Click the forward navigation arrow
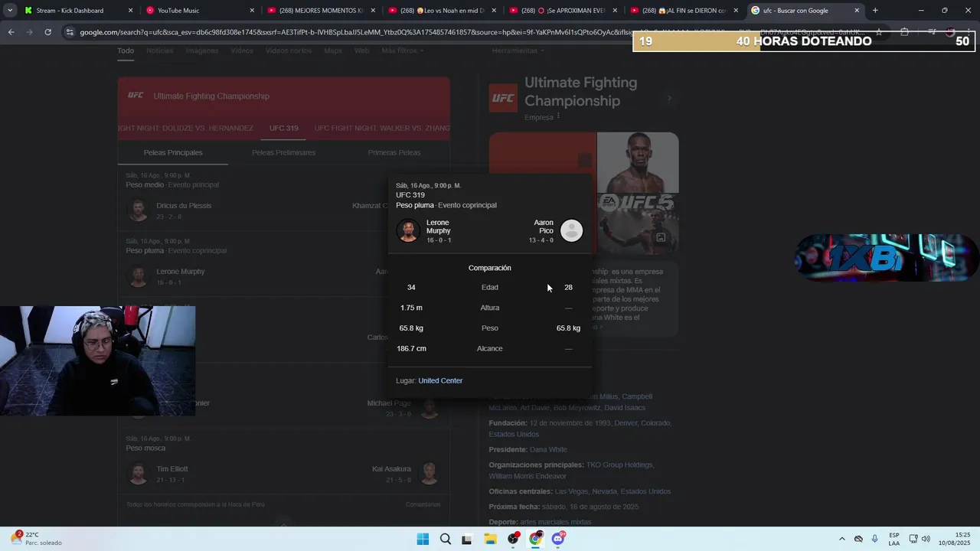Viewport: 980px width, 551px height. pyautogui.click(x=29, y=32)
